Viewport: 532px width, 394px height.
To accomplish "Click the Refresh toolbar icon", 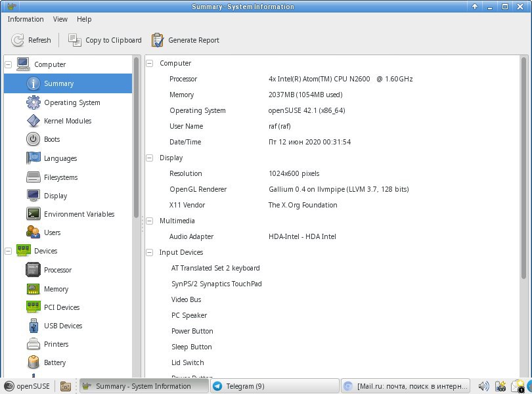I will click(17, 40).
